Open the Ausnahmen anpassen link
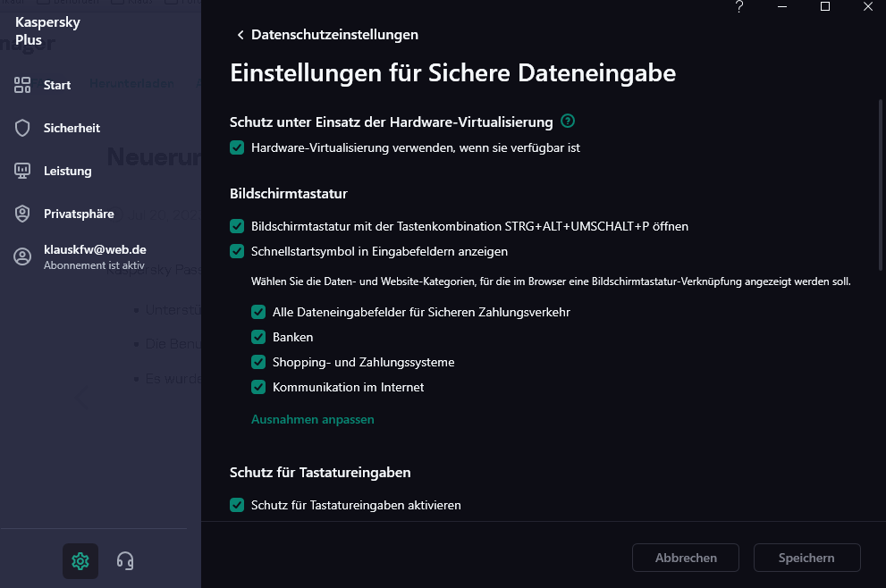 (x=312, y=419)
